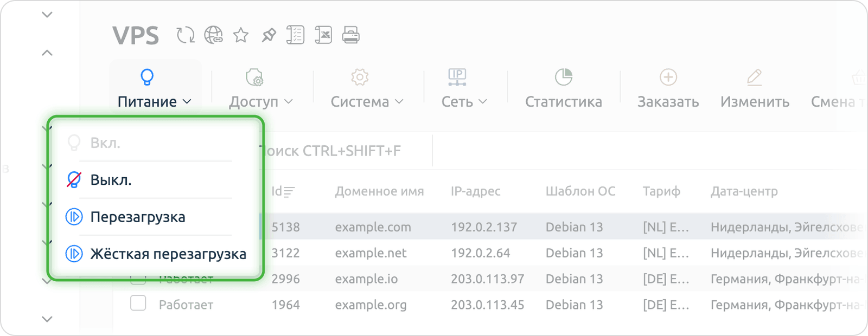Click the Изменить toolbar button
This screenshot has height=336, width=868.
755,88
